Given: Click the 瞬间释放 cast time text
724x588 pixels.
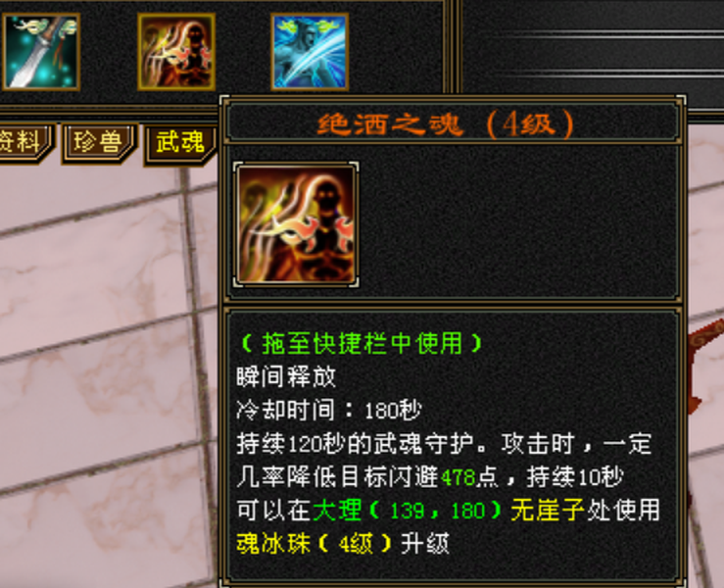Looking at the screenshot, I should [286, 377].
